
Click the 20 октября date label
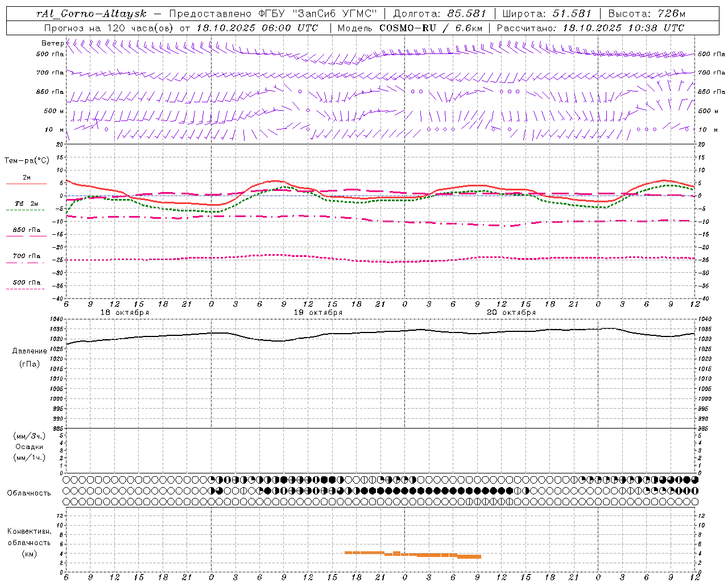pyautogui.click(x=511, y=312)
